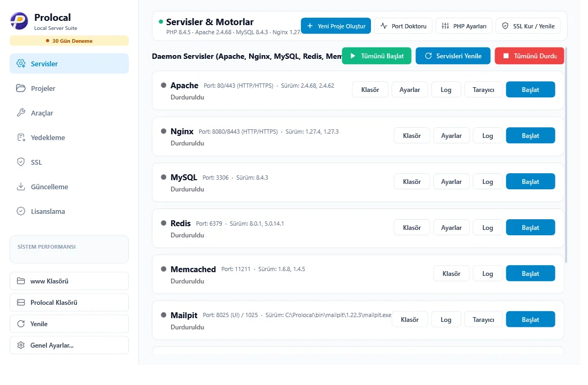Screen dimensions: 588x385
Task: Open Apache Ayarlar
Action: point(410,90)
